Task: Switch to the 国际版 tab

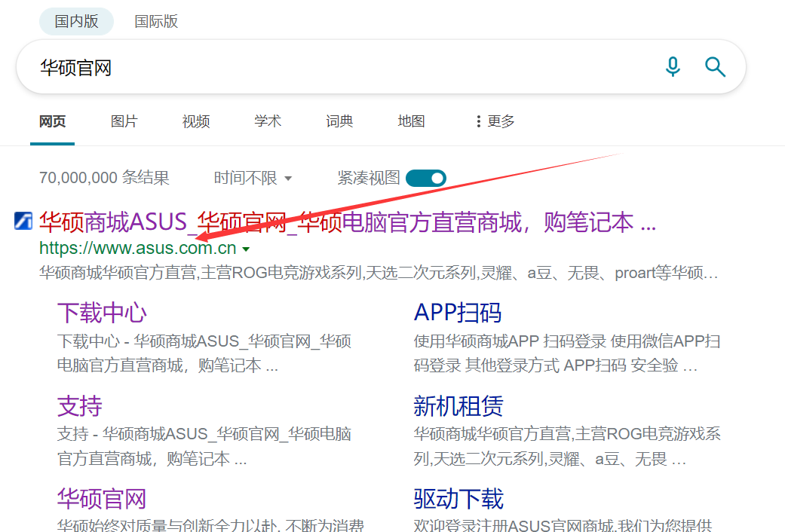Action: click(x=156, y=22)
